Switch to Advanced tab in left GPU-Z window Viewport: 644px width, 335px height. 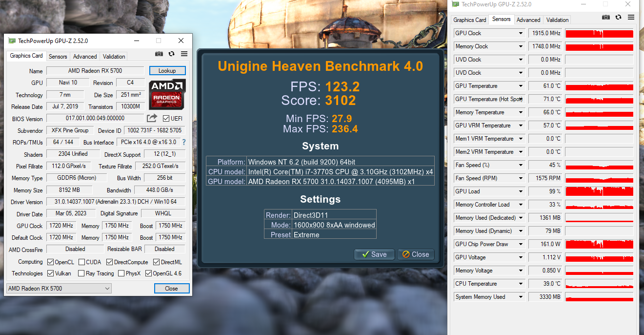pyautogui.click(x=85, y=57)
